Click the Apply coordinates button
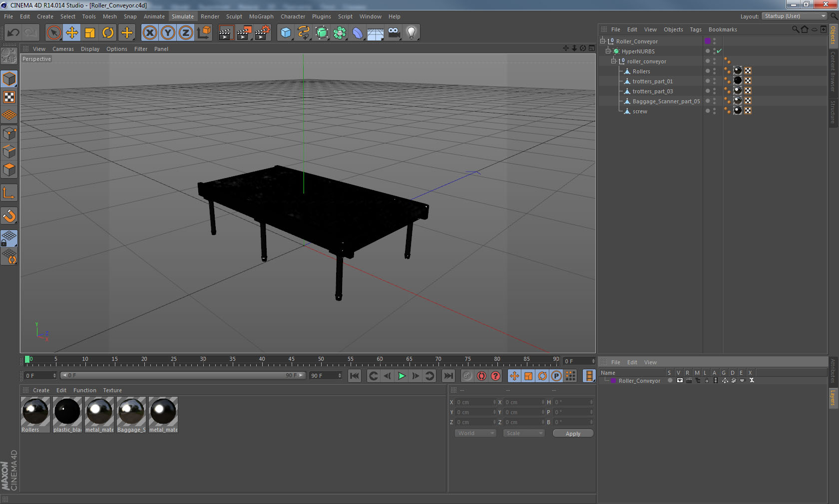The image size is (839, 504). pos(573,434)
